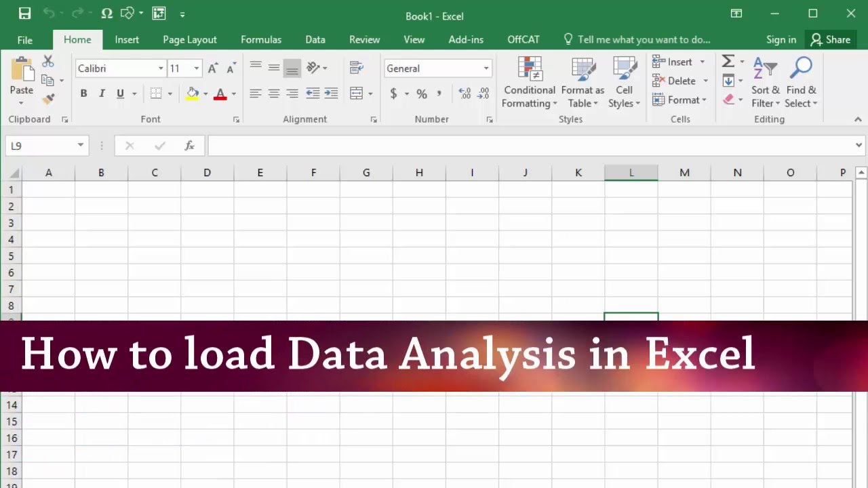Expand the Name Box dropdown arrow

tap(80, 145)
